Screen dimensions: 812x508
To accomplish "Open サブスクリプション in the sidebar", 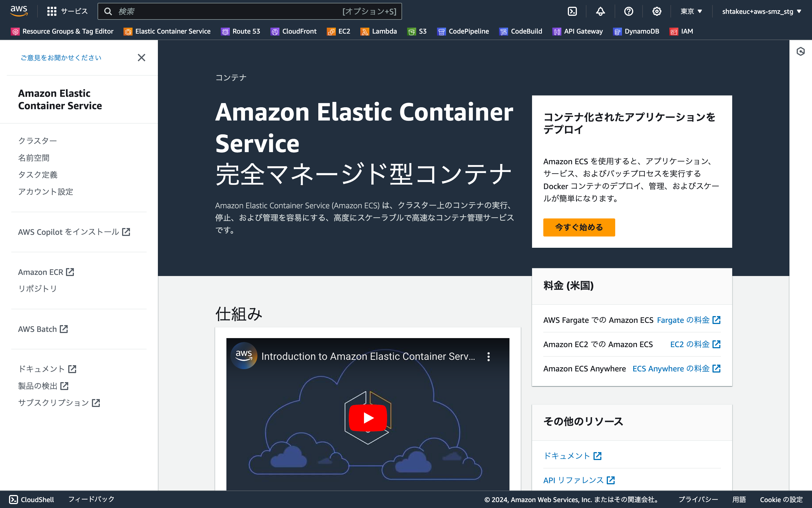I will tap(59, 402).
